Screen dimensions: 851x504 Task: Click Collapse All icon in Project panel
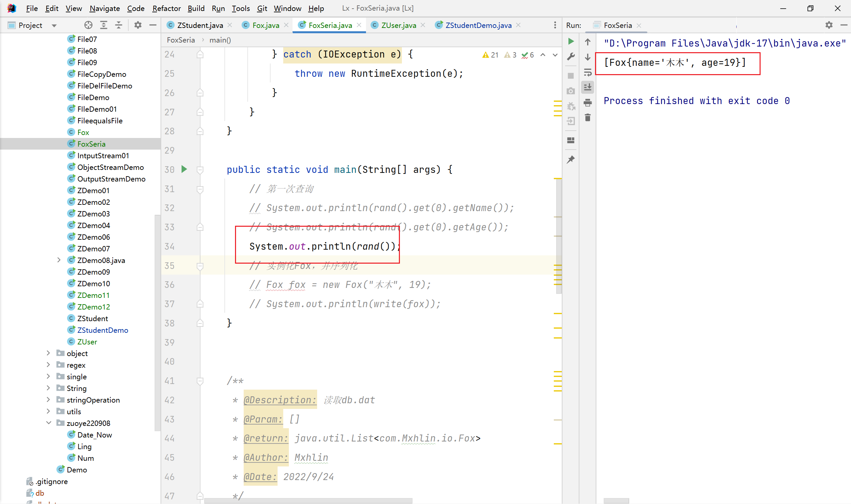(x=119, y=25)
